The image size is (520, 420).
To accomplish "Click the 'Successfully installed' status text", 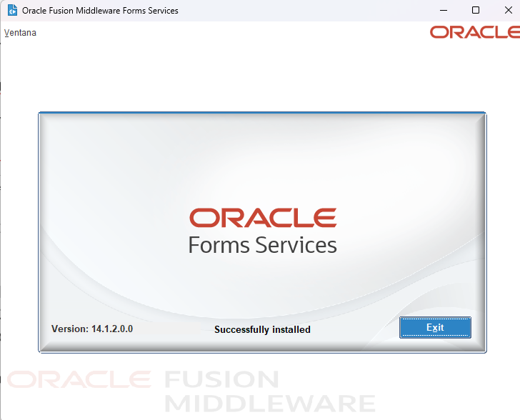I will coord(262,329).
